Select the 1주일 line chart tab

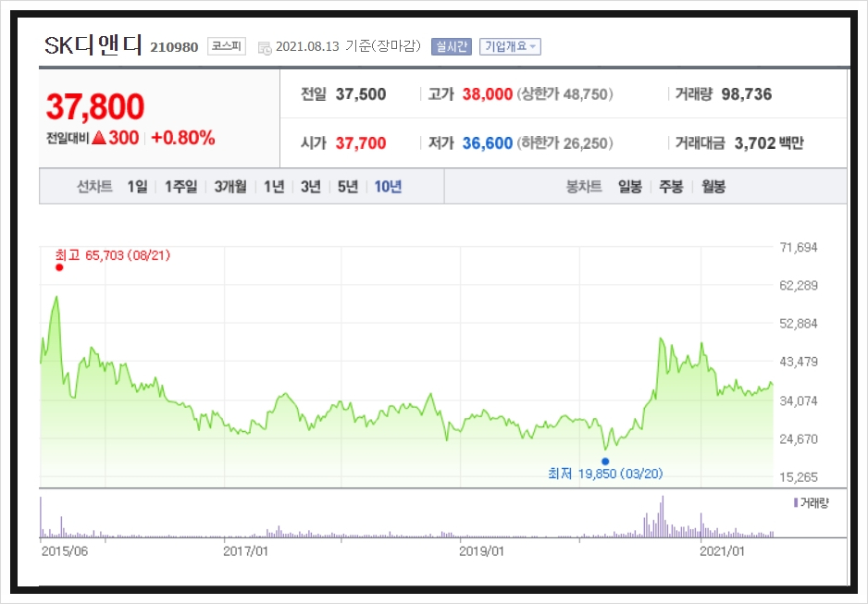[x=180, y=187]
